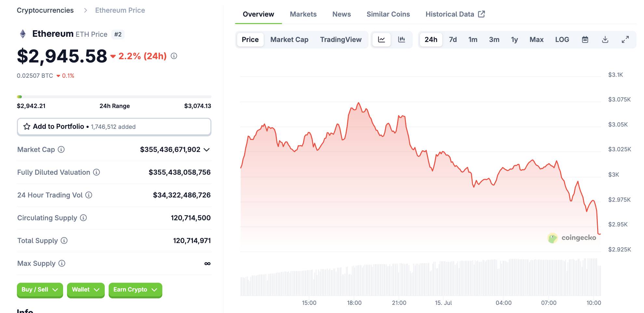
Task: Select the 7d time range
Action: (453, 40)
